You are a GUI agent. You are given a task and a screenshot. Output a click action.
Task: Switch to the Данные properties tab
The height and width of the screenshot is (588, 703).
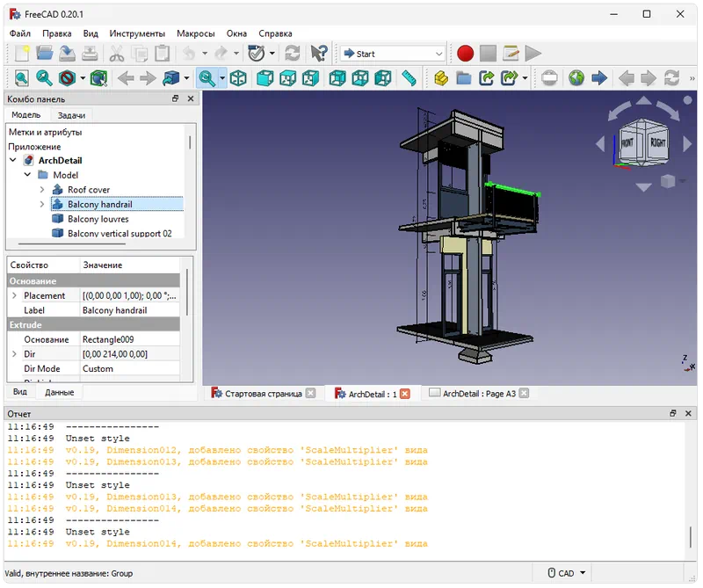(x=59, y=392)
